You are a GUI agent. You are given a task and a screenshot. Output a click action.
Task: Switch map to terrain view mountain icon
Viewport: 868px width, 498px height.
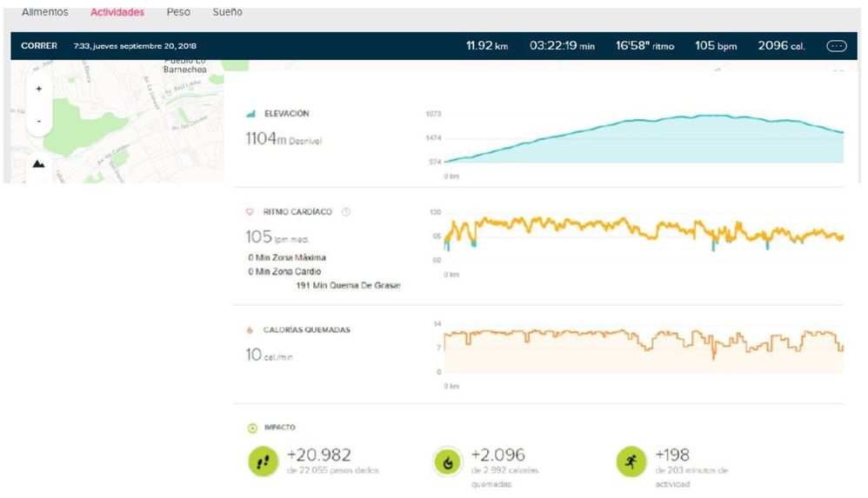coord(38,163)
